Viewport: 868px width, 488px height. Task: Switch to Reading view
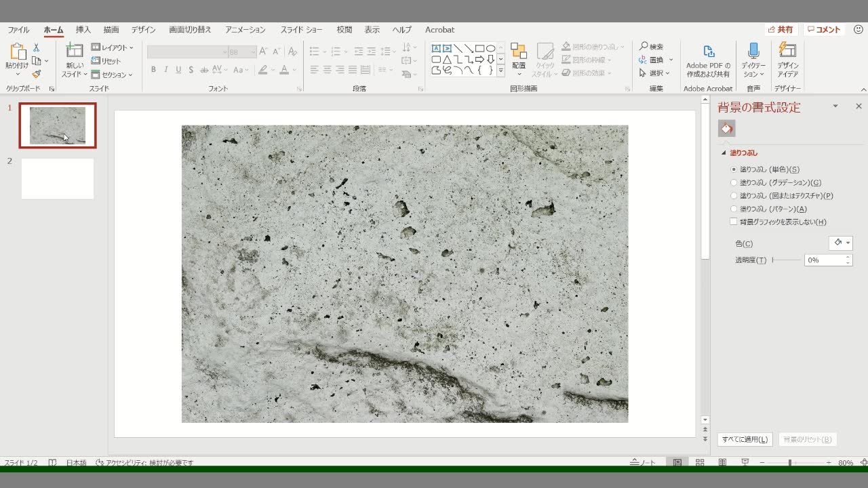coord(722,463)
